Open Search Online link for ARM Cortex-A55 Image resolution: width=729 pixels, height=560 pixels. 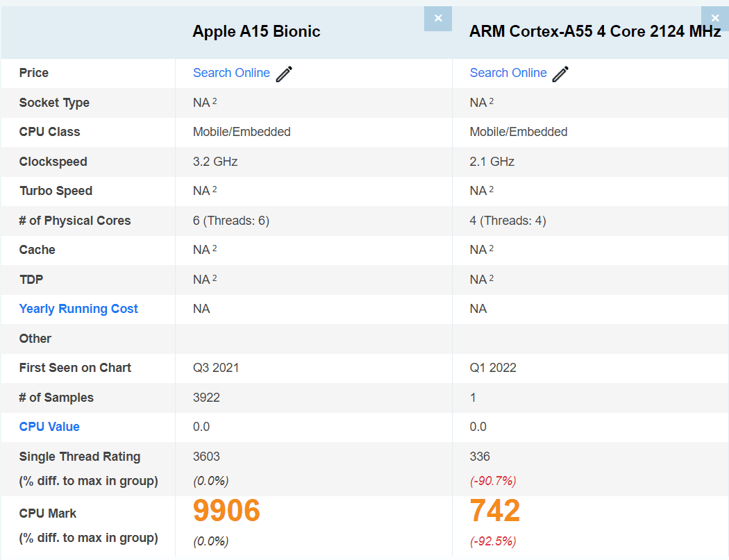click(x=508, y=73)
